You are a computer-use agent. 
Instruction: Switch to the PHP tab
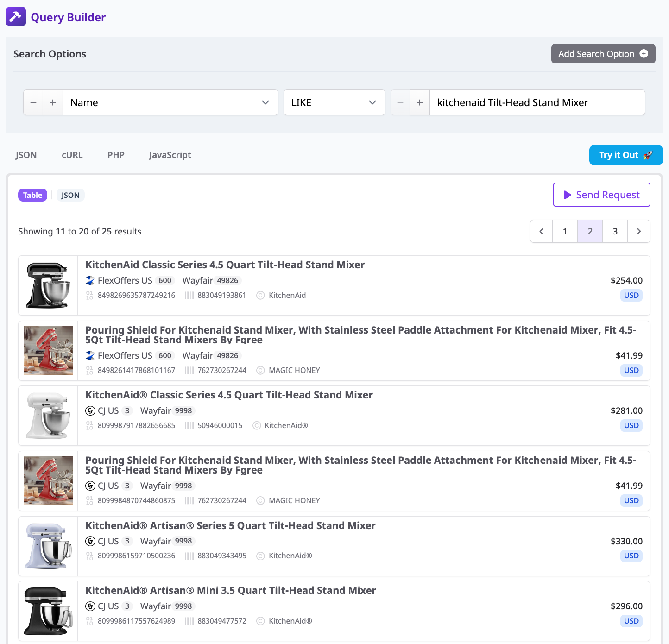pyautogui.click(x=116, y=155)
